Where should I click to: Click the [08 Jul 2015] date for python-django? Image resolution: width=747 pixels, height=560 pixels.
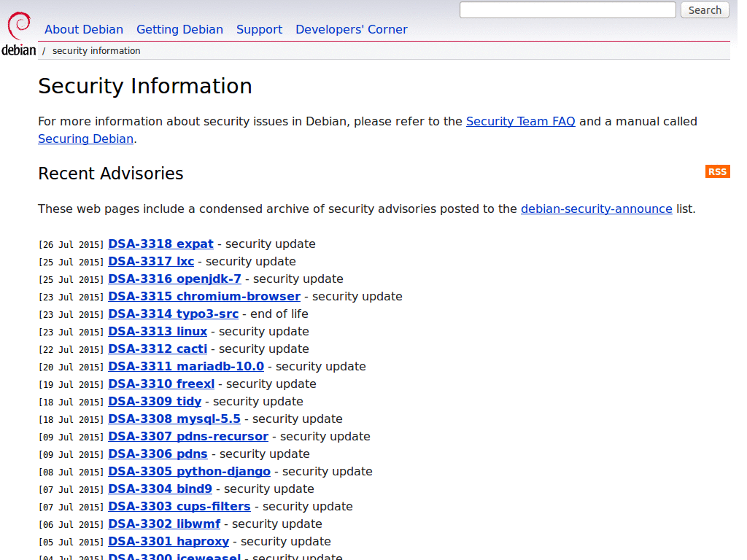(71, 472)
